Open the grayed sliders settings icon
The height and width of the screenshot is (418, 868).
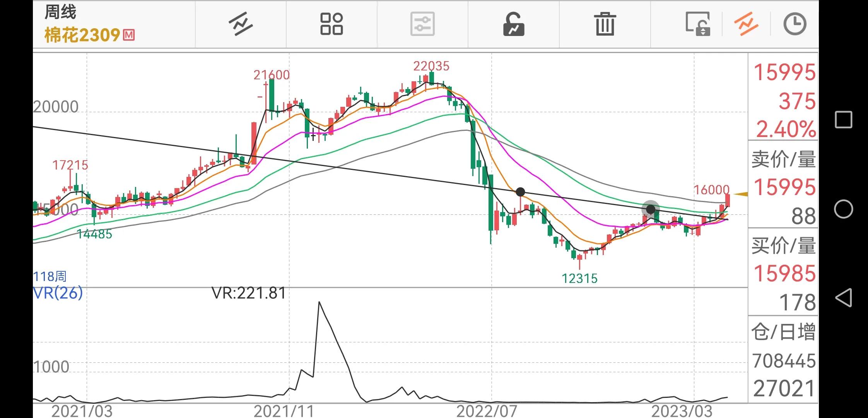click(x=422, y=24)
